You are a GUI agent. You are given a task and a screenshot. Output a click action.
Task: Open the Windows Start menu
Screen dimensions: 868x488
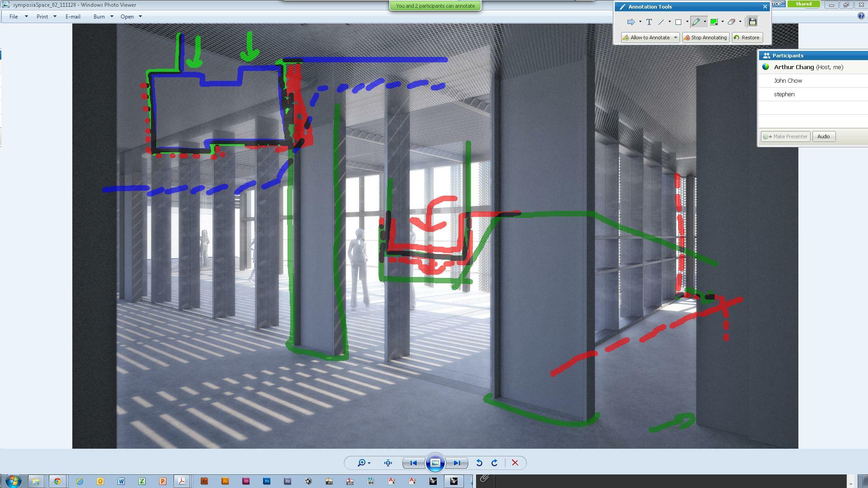(x=13, y=481)
